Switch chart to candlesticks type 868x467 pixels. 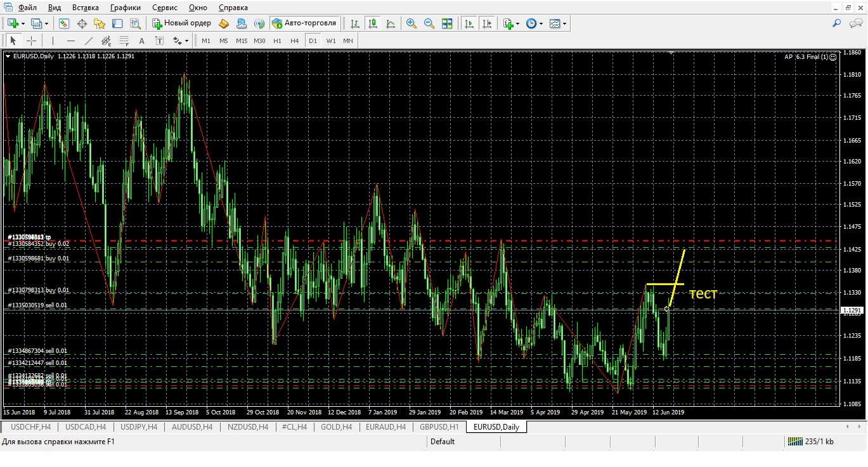(373, 23)
